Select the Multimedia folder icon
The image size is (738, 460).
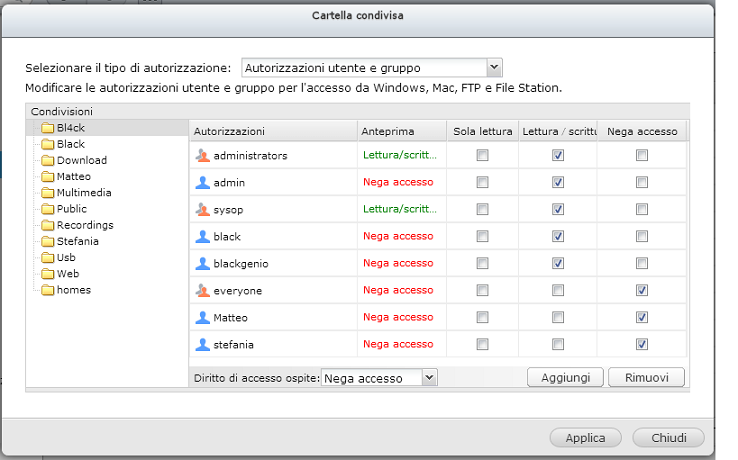point(47,193)
